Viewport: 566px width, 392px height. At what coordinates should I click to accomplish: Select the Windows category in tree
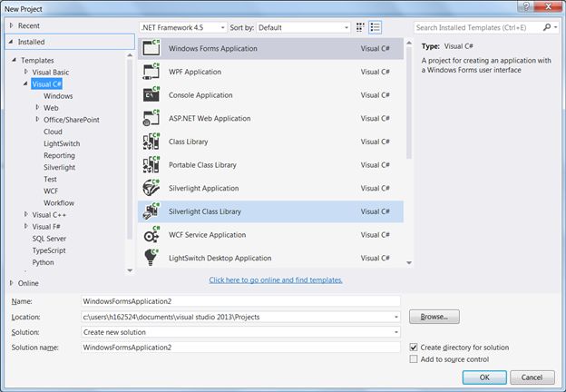58,96
